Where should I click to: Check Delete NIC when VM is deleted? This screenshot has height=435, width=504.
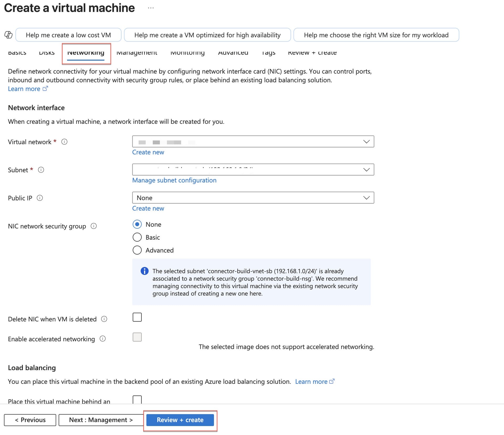(137, 317)
